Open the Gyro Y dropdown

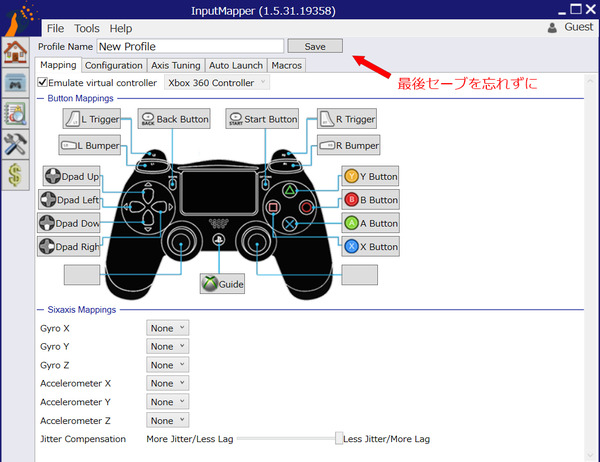point(168,346)
